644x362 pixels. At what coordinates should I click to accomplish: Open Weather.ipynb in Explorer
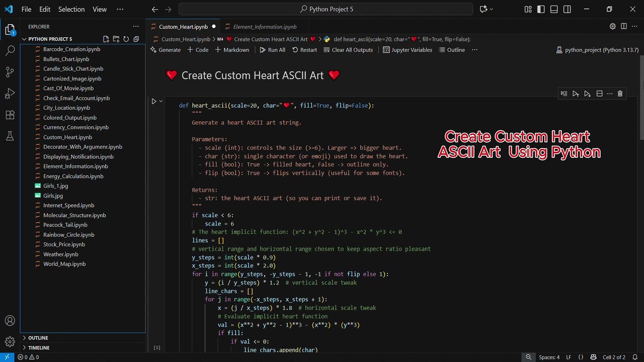60,254
